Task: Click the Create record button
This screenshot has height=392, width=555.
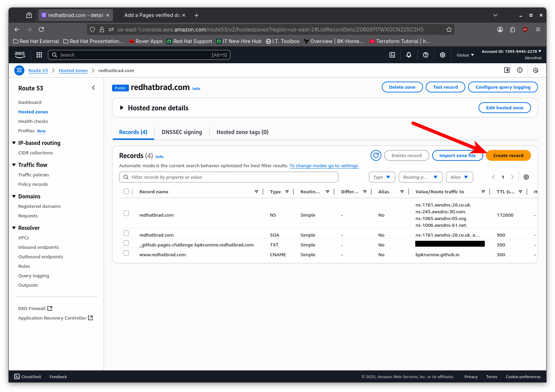Action: tap(508, 155)
